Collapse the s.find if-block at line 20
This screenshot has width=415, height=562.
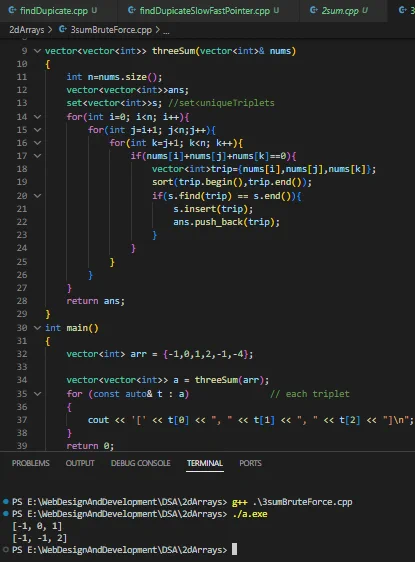point(37,196)
